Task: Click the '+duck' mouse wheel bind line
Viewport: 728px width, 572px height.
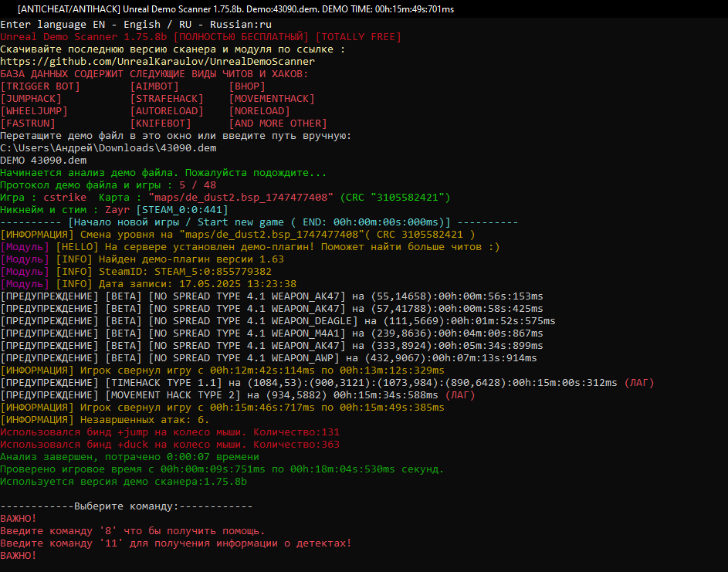Action: point(170,445)
